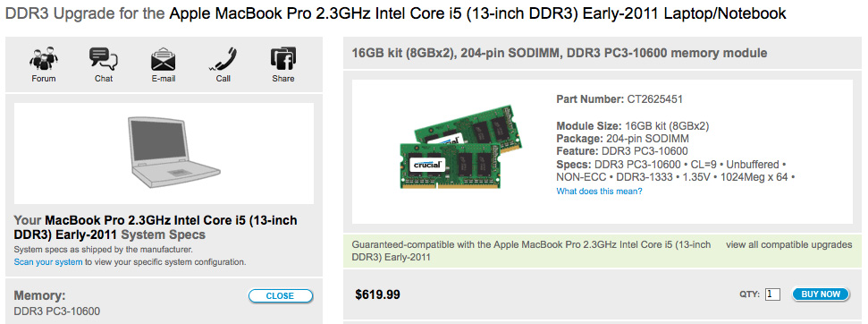Click the 'Memory:' section heading
The height and width of the screenshot is (324, 868).
tap(39, 295)
